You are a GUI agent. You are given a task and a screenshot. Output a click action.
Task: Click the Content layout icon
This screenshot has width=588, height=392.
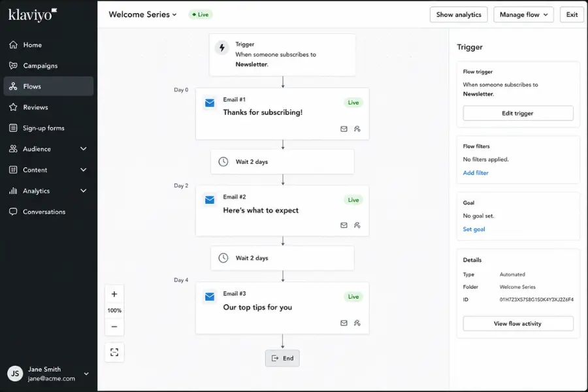(x=13, y=170)
